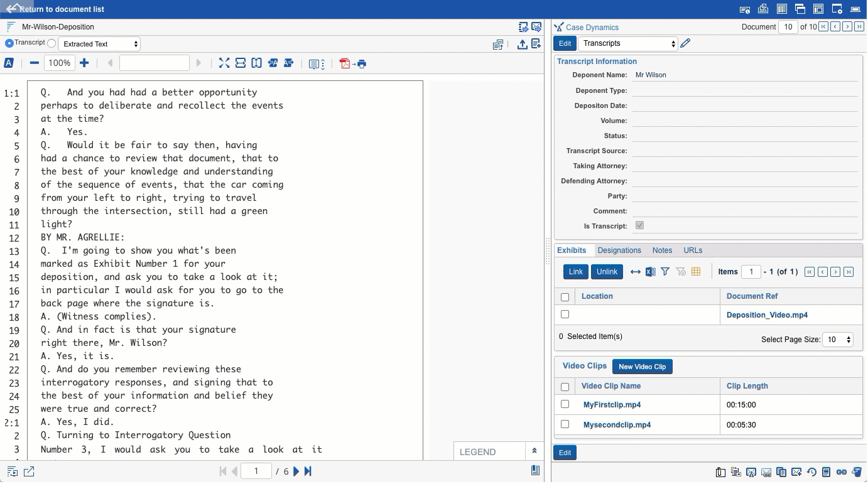Click the envelope share icon beside Mr-Wilson-Deposition
The width and height of the screenshot is (868, 484).
coord(536,27)
